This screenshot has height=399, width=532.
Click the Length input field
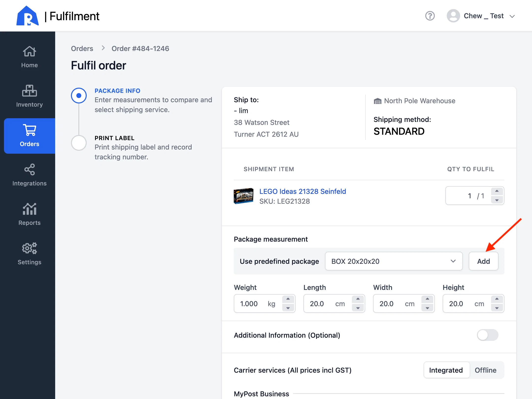point(334,303)
